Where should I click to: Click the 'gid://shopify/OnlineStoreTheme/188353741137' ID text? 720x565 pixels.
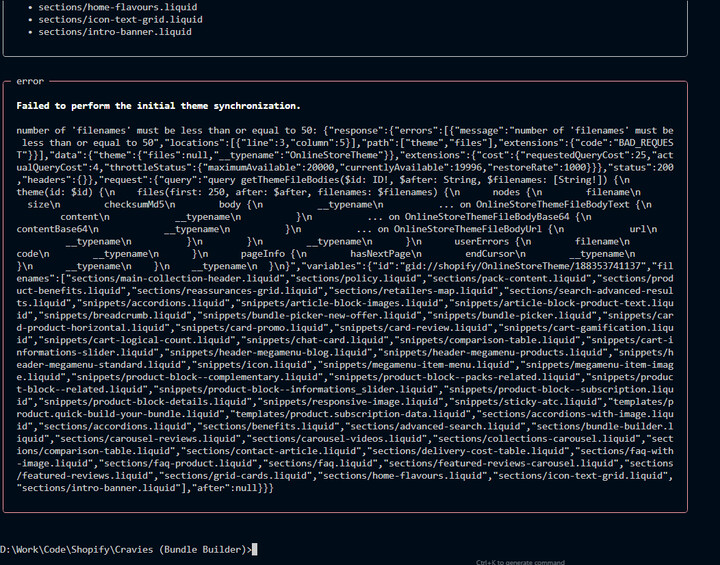click(527, 266)
